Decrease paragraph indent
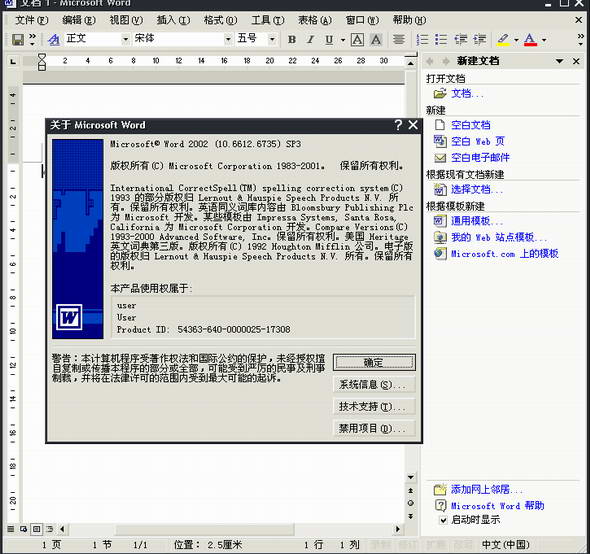Screen dimensions: 590x554 [460, 40]
